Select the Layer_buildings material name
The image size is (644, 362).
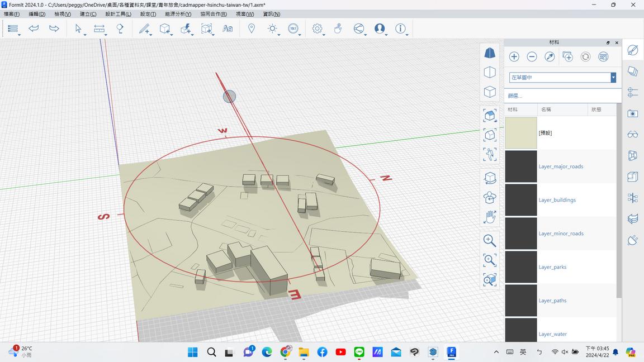pyautogui.click(x=557, y=200)
